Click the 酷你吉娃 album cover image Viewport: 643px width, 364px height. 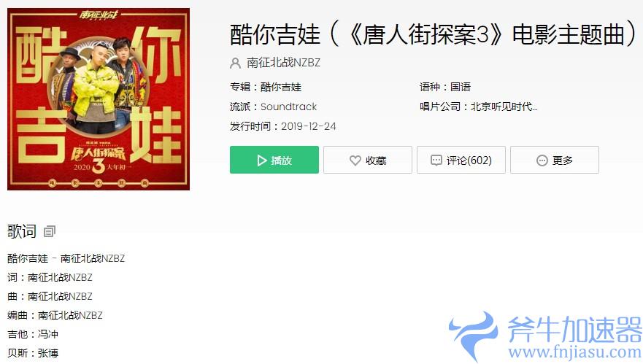click(99, 99)
